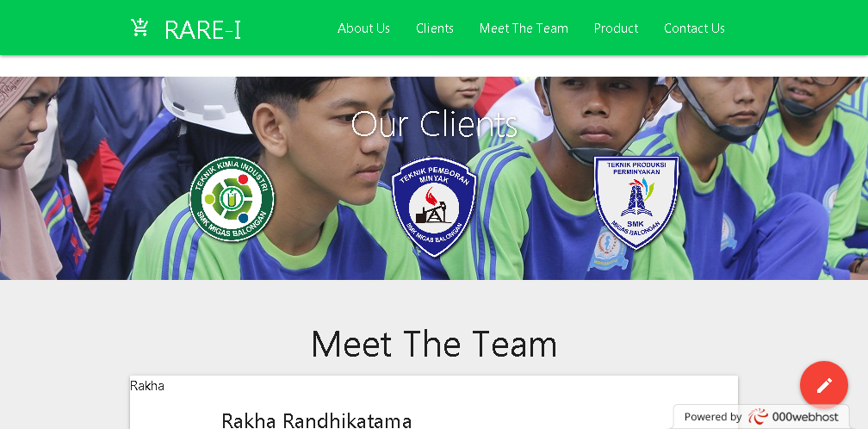Screen dimensions: 868x429
Task: Open the Meet The Team menu item
Action: pos(524,28)
